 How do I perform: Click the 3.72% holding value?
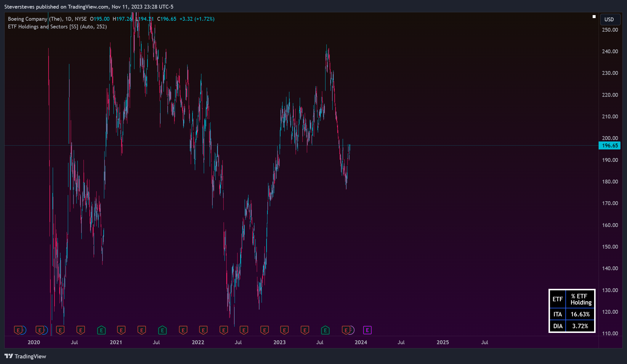coord(580,326)
